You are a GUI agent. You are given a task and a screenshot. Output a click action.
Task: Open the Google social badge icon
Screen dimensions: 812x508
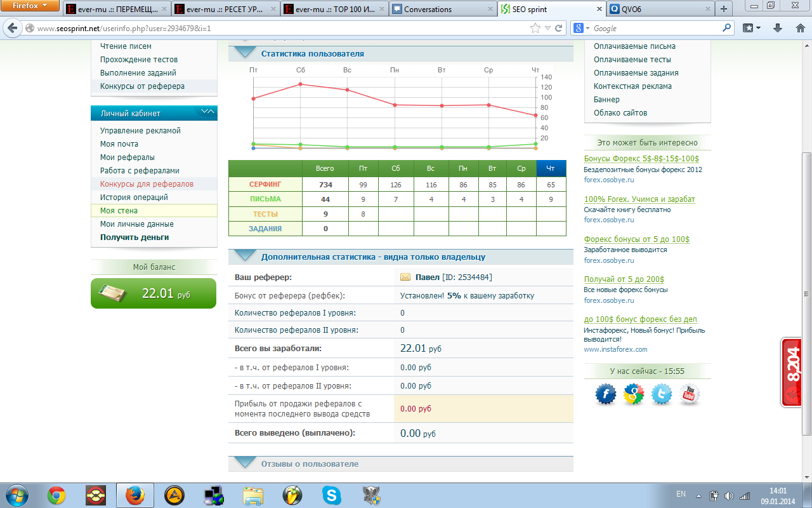click(x=634, y=394)
